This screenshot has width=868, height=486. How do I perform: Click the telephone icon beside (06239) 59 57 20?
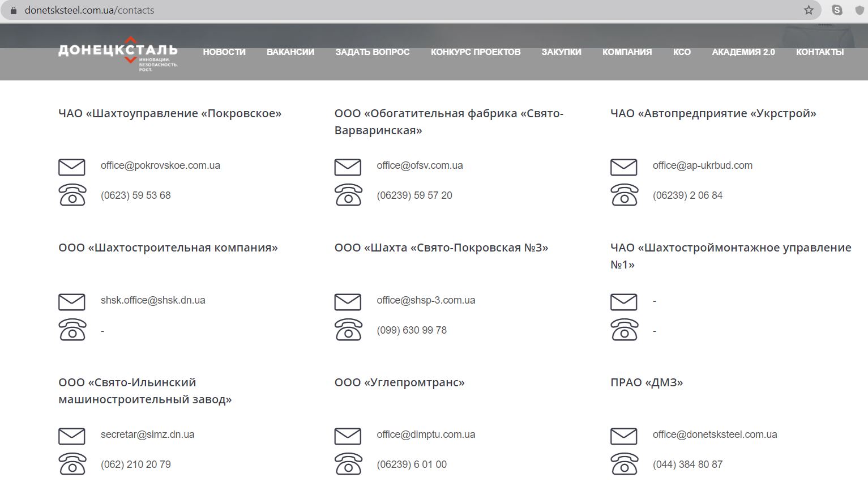[x=348, y=195]
